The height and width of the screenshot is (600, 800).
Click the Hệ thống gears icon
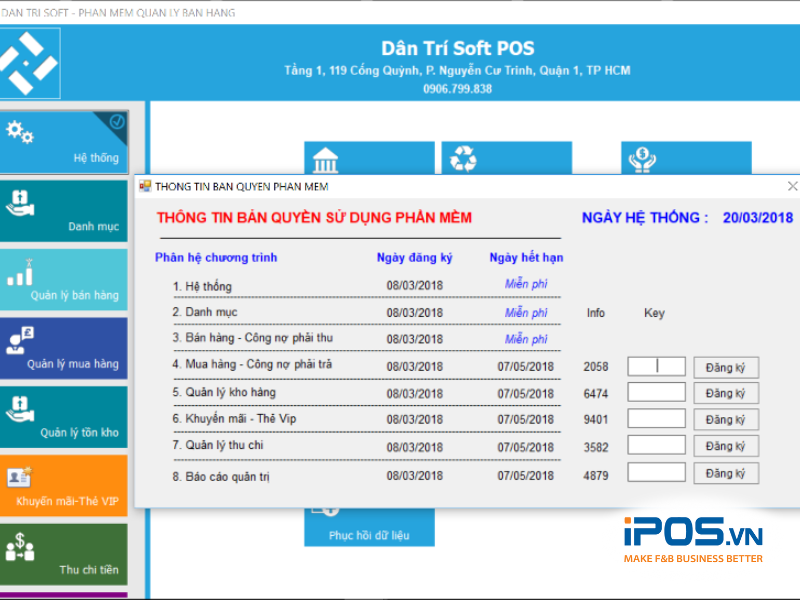point(20,132)
